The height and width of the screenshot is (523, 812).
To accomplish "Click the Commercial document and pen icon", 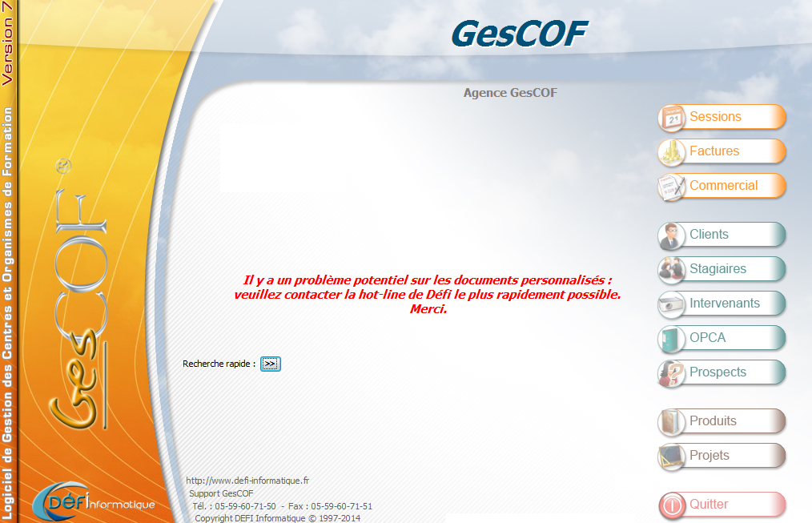I will (x=672, y=187).
